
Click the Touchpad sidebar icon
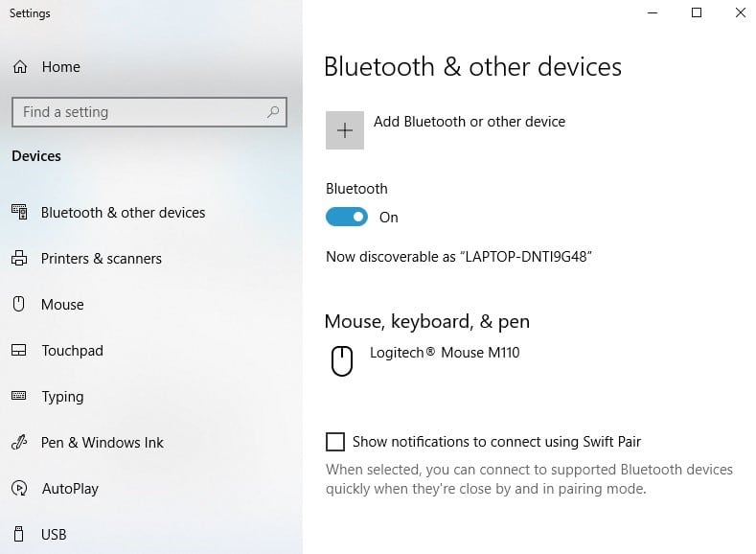[x=18, y=351]
